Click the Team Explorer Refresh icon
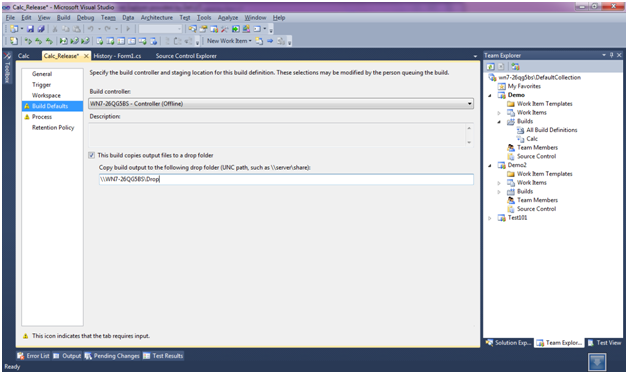628x374 pixels. [x=490, y=66]
